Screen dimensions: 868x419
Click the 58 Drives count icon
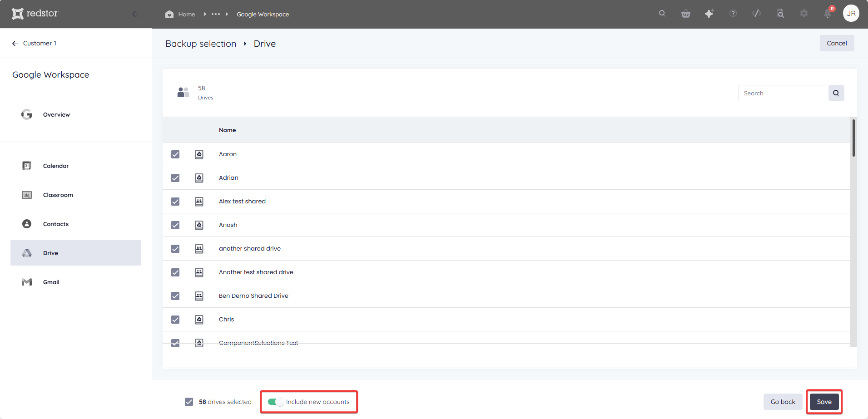(183, 92)
